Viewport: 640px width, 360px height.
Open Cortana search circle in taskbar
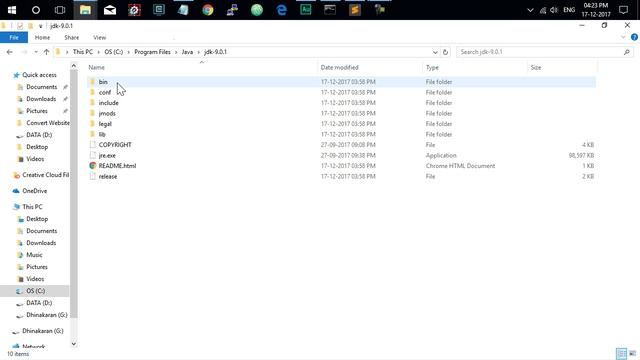pyautogui.click(x=36, y=10)
